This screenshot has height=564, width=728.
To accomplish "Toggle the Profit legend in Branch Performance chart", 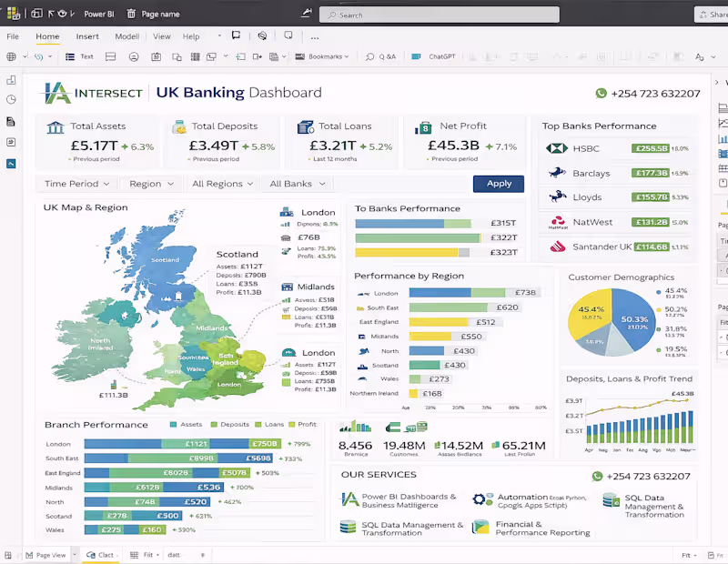I will tap(303, 425).
